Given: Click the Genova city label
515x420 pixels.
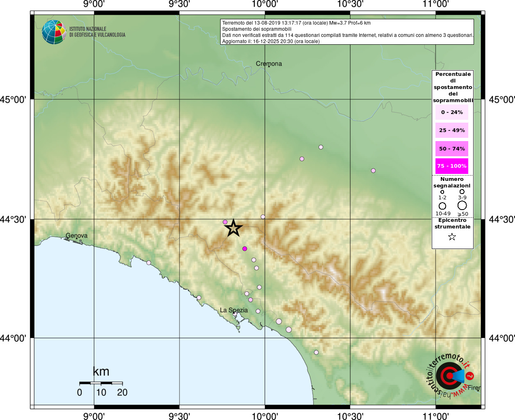Looking at the screenshot, I should 77,236.
